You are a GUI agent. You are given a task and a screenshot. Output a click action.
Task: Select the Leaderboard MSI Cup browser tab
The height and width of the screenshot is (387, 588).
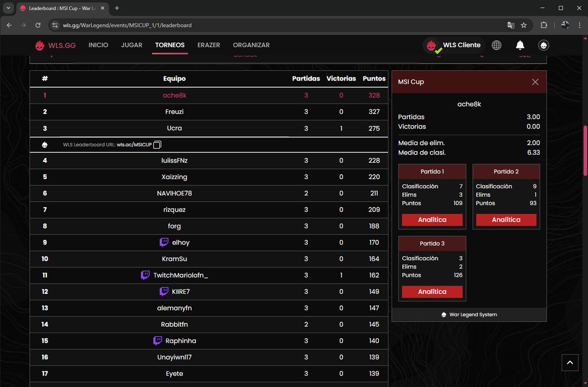click(61, 9)
